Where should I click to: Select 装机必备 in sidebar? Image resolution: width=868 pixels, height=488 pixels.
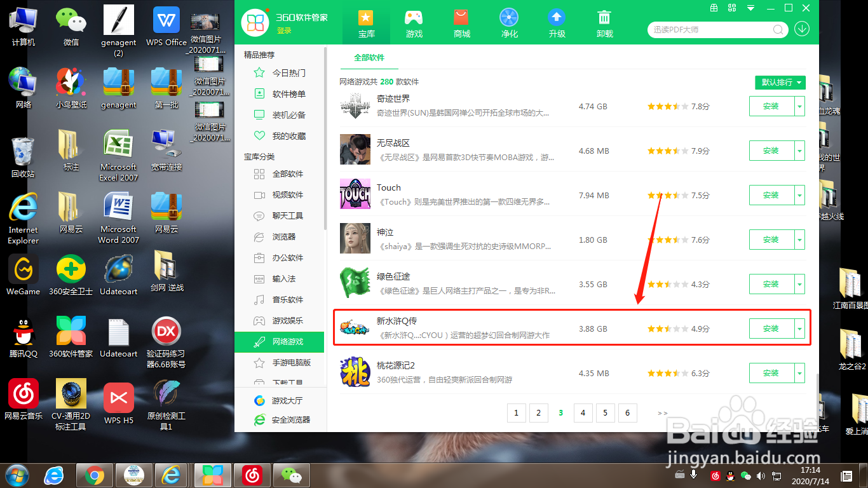280,115
